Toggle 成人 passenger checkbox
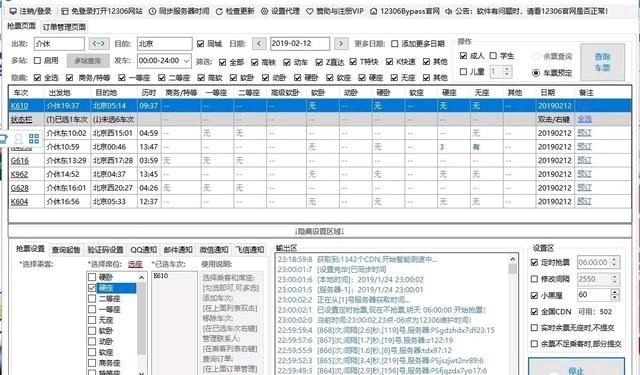Screen dimensions: 640x375 (463, 55)
